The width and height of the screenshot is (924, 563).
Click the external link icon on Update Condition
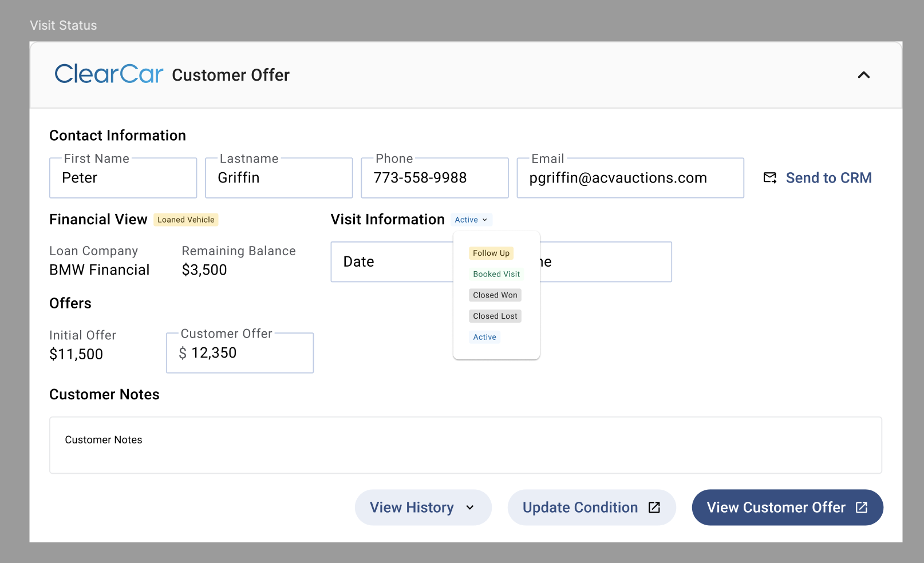(654, 508)
